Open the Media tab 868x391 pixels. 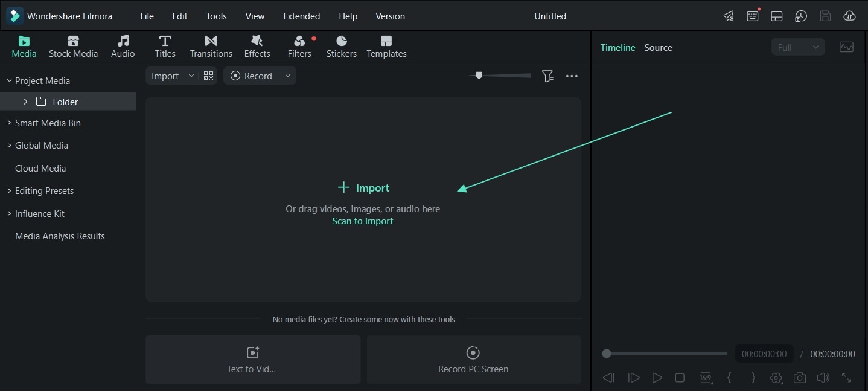coord(24,47)
